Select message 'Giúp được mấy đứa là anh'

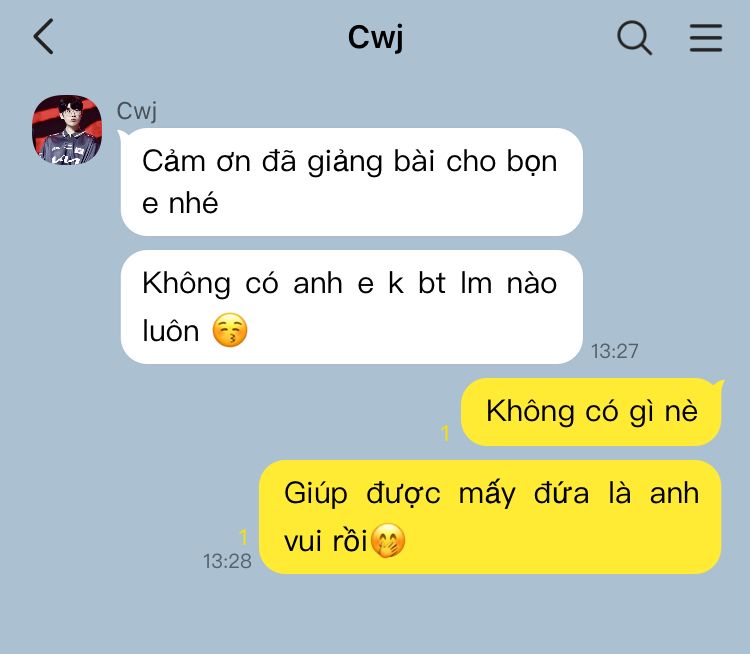point(490,517)
